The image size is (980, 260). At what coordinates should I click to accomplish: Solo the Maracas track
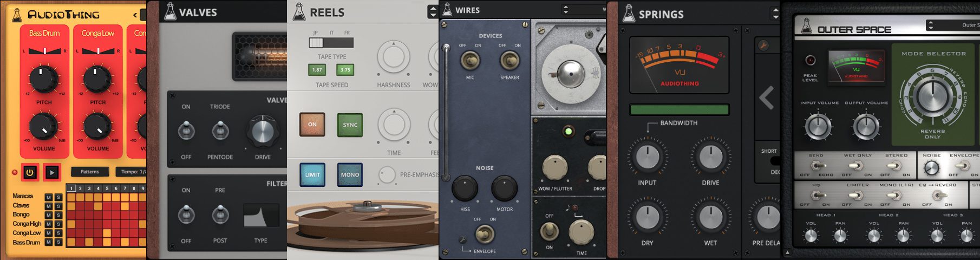click(x=58, y=197)
